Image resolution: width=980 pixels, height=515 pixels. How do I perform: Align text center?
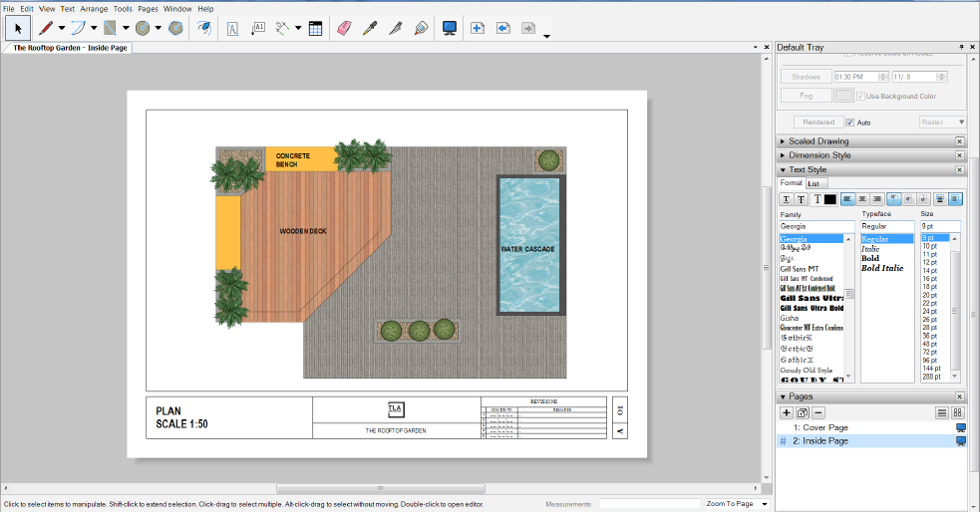tap(862, 199)
